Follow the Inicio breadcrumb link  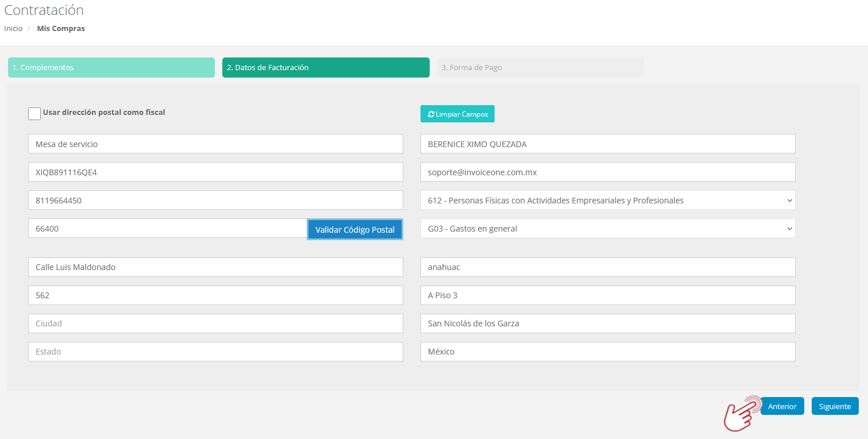[13, 29]
